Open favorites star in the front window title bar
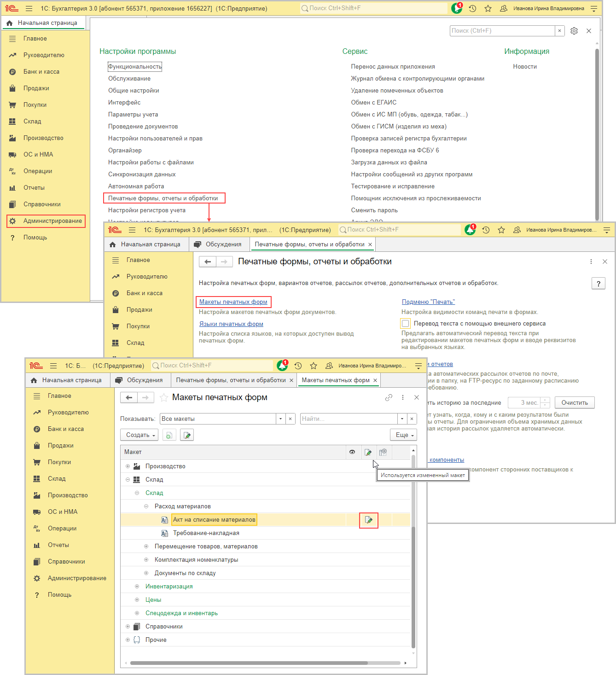This screenshot has height=675, width=616. coord(314,366)
